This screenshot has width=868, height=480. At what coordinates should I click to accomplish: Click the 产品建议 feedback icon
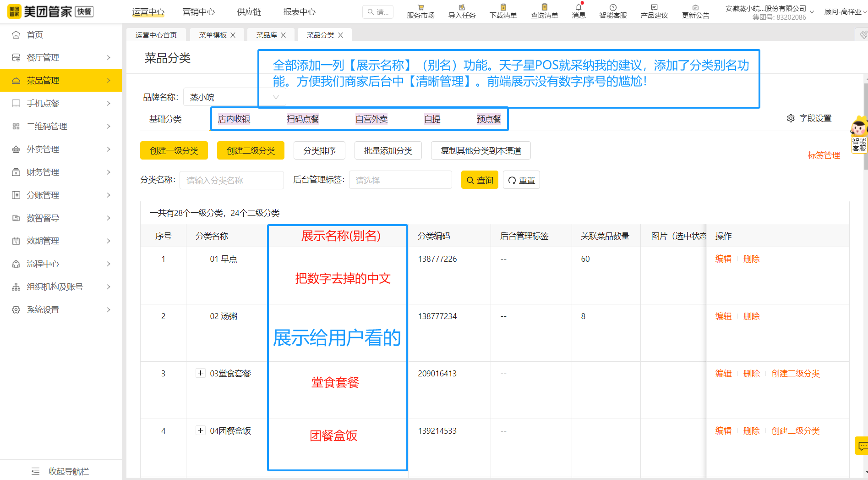pos(654,7)
